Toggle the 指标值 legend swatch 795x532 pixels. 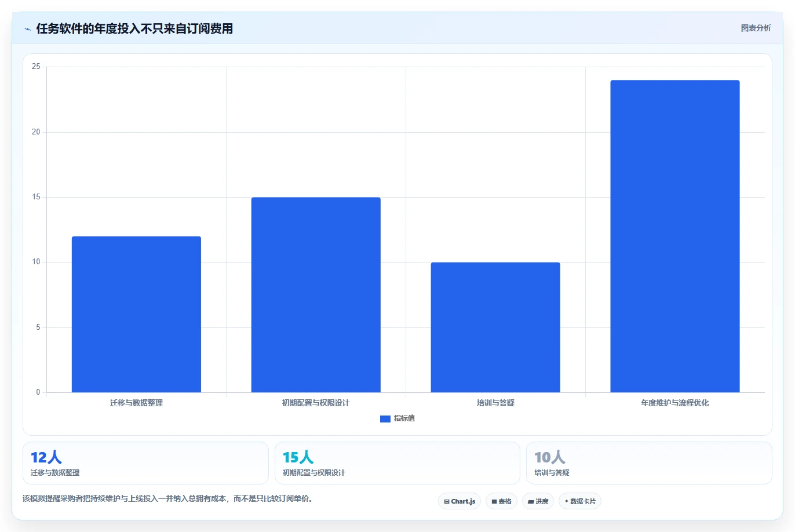click(x=385, y=419)
